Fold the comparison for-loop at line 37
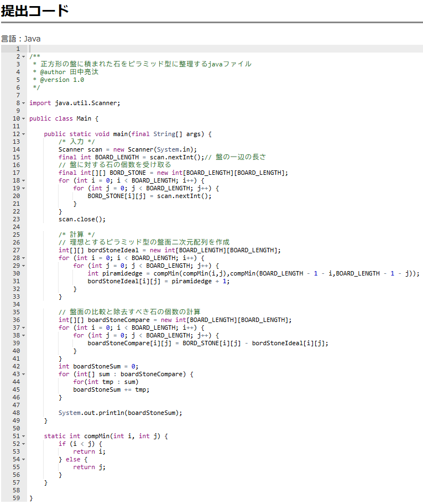Image resolution: width=423 pixels, height=504 pixels. tap(24, 328)
